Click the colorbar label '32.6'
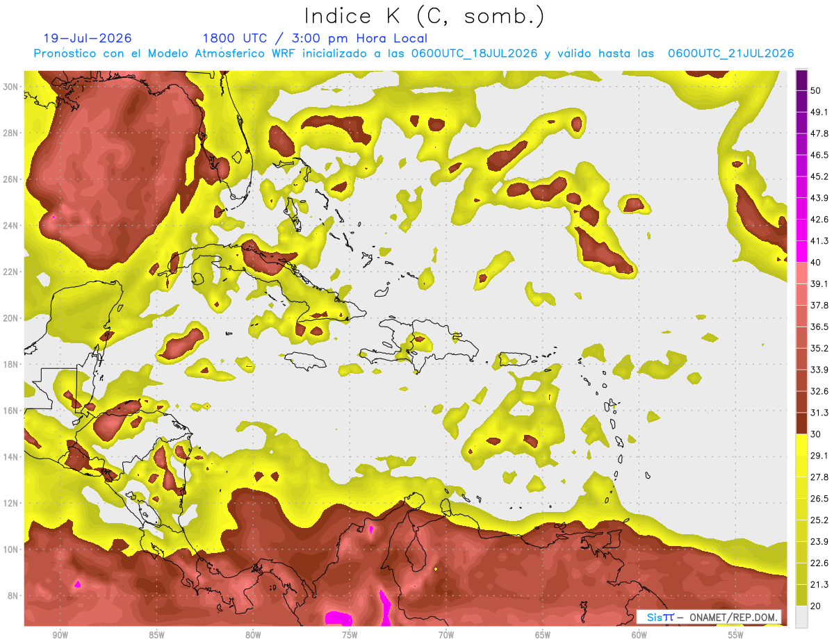The width and height of the screenshot is (834, 644). coord(819,391)
